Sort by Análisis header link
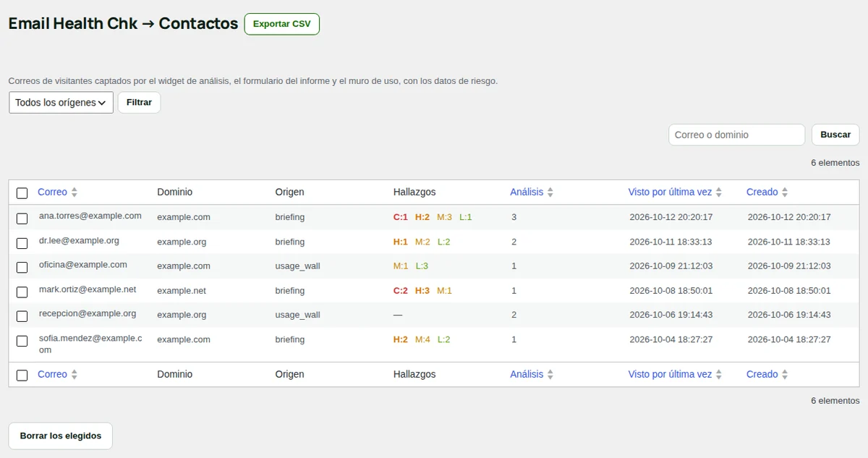The height and width of the screenshot is (458, 868). [x=527, y=192]
